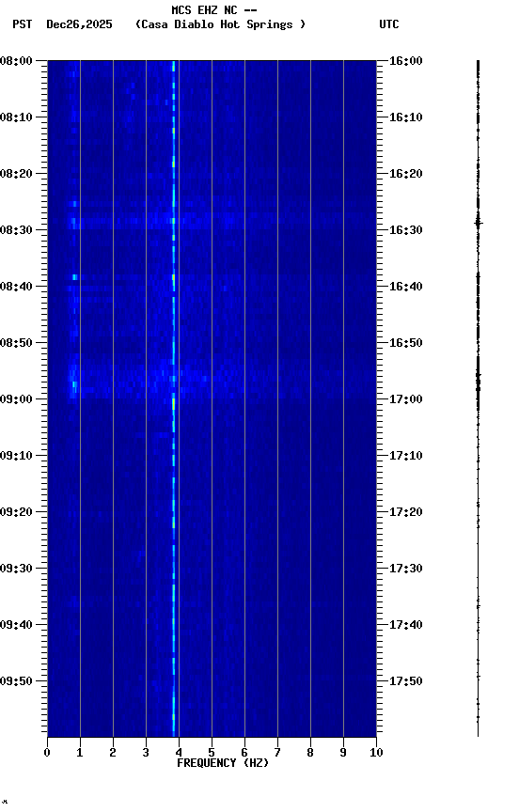Click the "UTC" timezone label

389,24
